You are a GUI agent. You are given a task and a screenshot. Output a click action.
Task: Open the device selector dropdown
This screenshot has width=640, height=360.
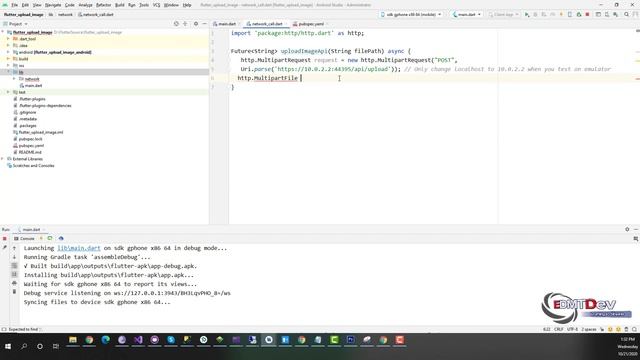[411, 14]
